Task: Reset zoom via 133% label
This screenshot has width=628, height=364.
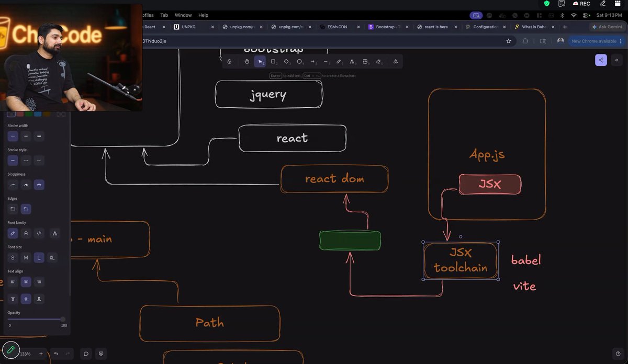Action: pyautogui.click(x=25, y=354)
